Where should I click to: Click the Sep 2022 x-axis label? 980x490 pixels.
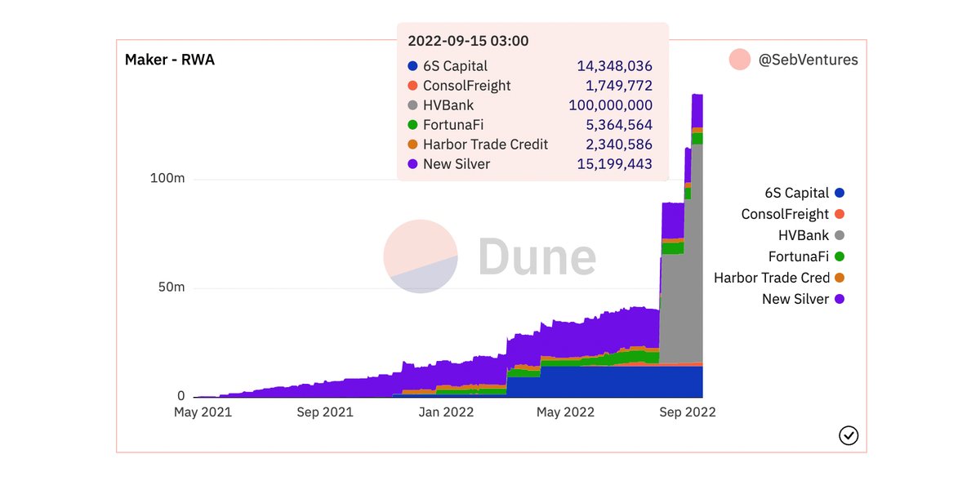click(x=688, y=412)
